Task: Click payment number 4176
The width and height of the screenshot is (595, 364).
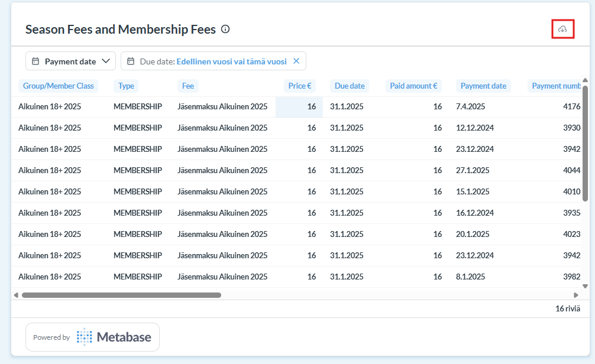Action: point(571,106)
